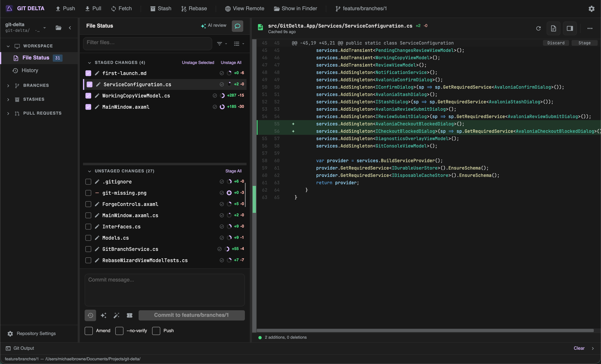Click Commit to feature/branches/1 button
Image resolution: width=601 pixels, height=364 pixels.
click(x=192, y=315)
